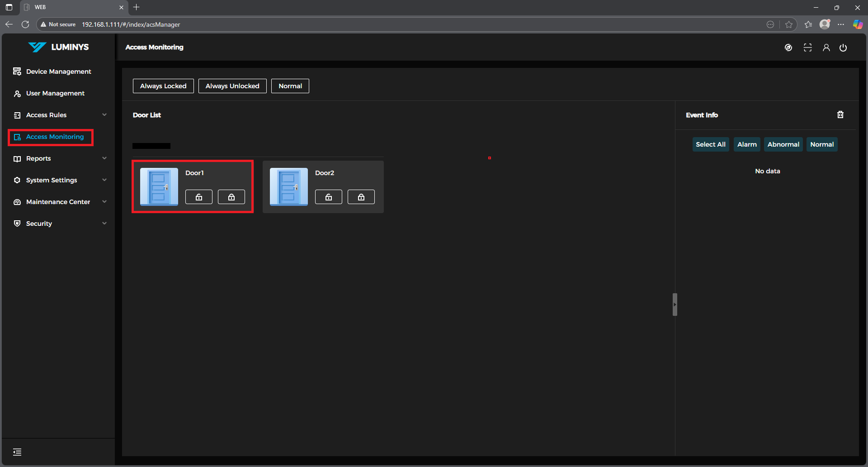Toggle the Abnormal event filter
This screenshot has height=467, width=868.
(783, 144)
